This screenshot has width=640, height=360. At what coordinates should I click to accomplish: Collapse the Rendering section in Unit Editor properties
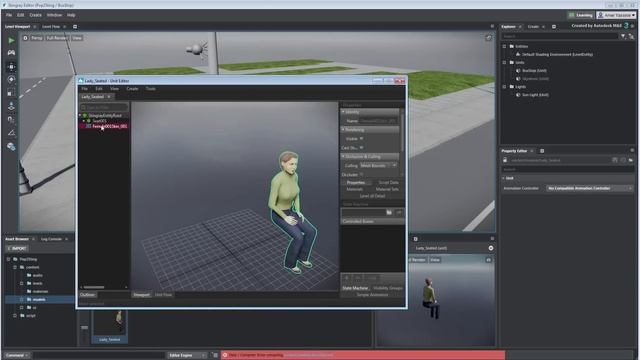(370, 129)
